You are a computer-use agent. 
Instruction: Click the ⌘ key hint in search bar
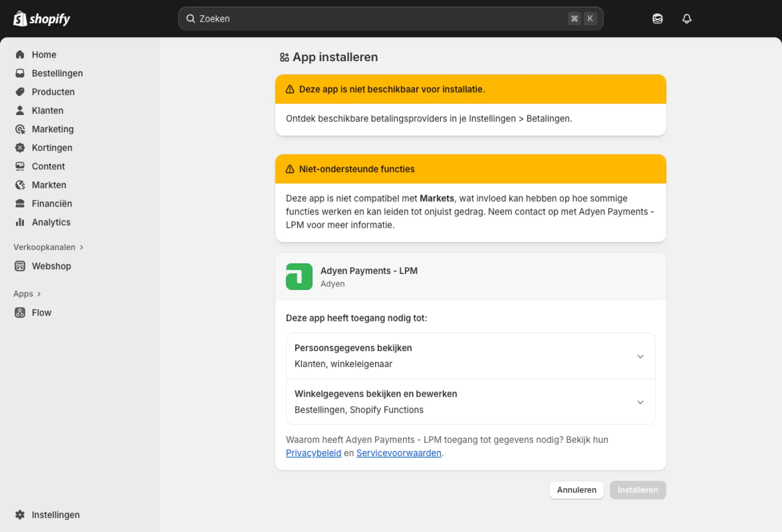click(575, 19)
